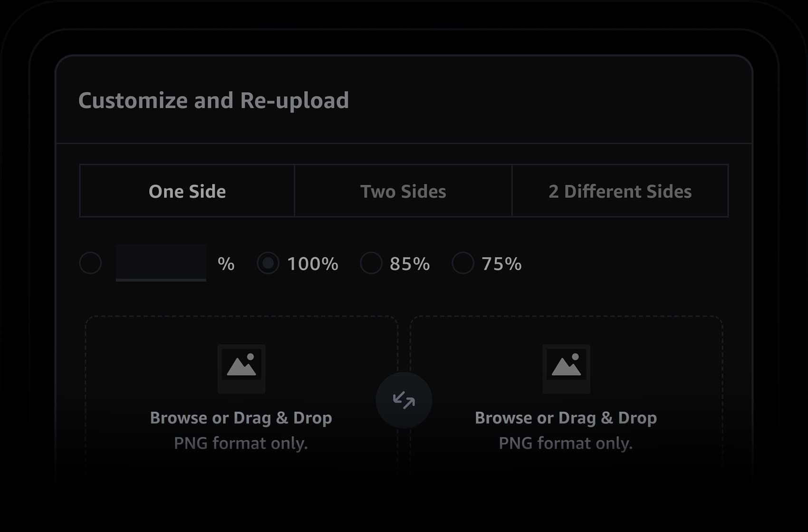This screenshot has height=532, width=808.
Task: Select the 100% size radio button
Action: tap(269, 263)
